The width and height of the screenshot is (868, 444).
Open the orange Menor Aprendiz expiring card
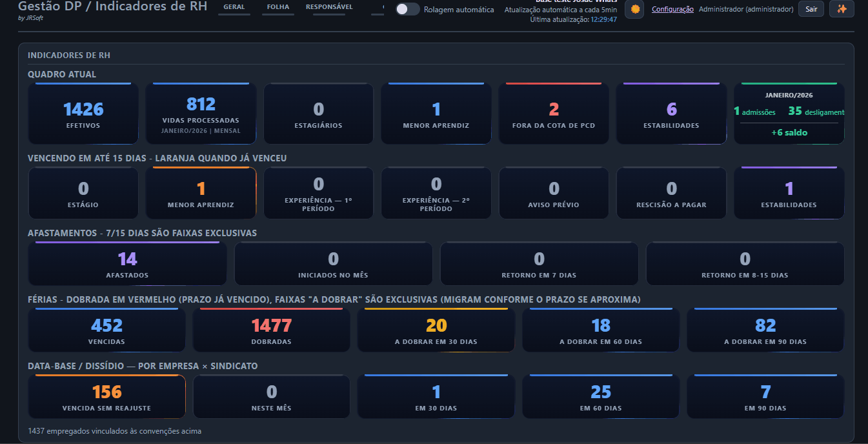201,193
